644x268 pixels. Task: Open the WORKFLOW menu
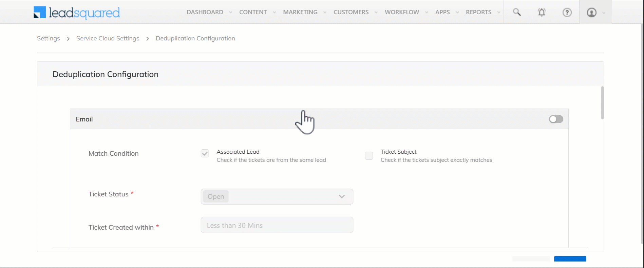[402, 12]
